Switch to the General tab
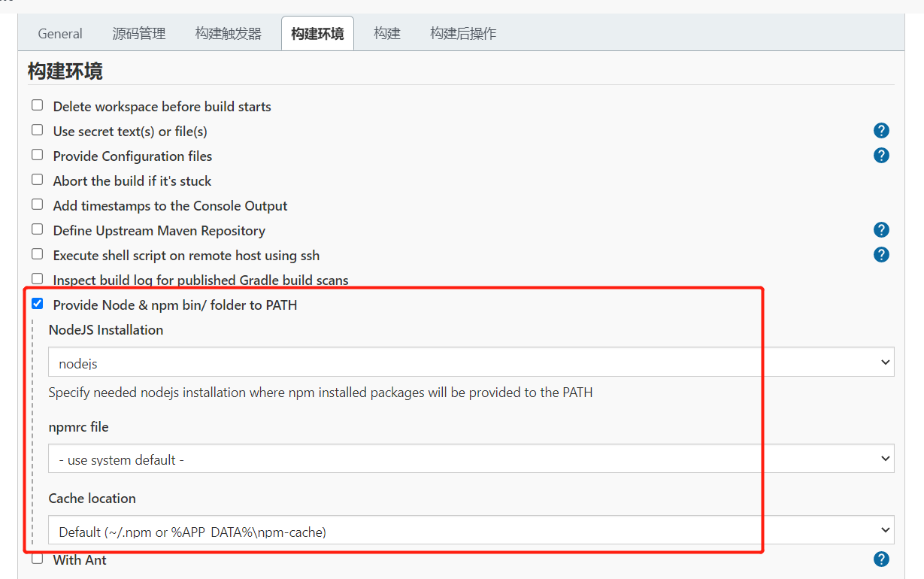Screen dimensions: 924x579 pos(60,34)
